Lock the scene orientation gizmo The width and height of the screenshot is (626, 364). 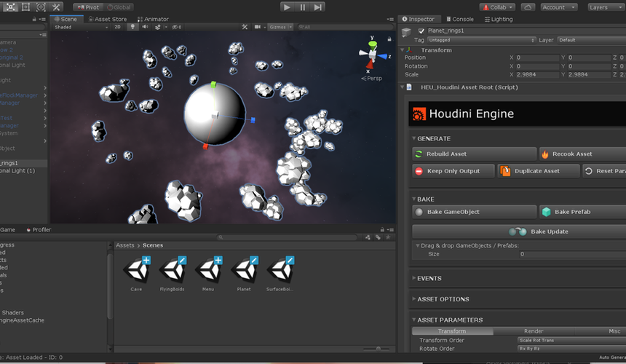[389, 39]
